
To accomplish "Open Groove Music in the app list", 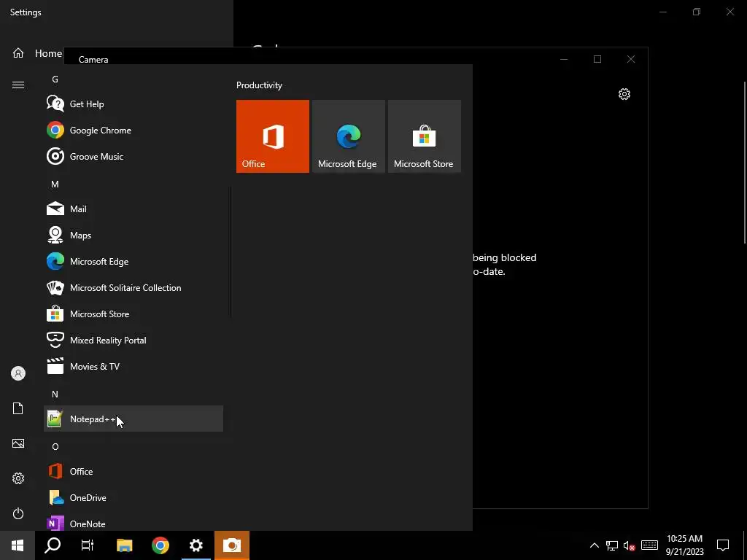I will point(133,156).
